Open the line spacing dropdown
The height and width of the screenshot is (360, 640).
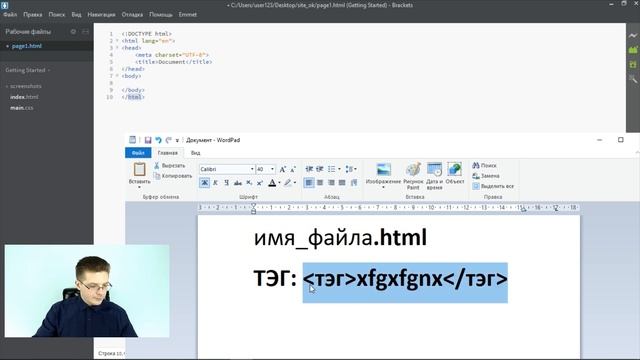(351, 169)
